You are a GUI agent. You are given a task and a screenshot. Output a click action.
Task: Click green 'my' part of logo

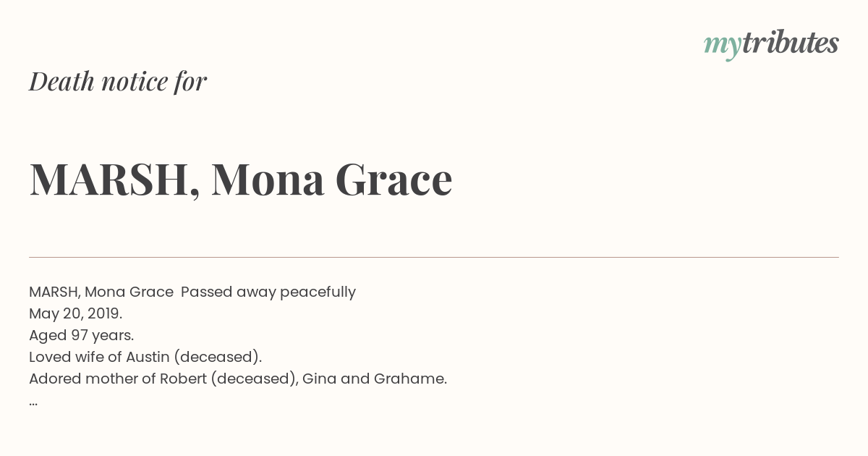pos(723,46)
